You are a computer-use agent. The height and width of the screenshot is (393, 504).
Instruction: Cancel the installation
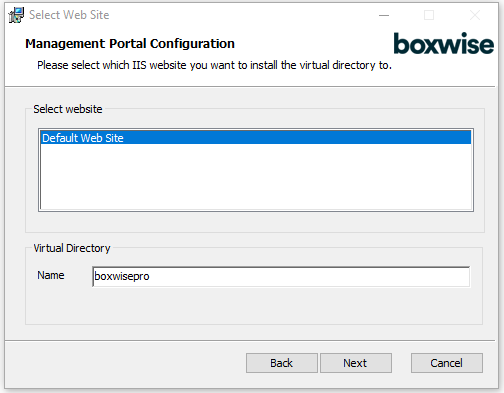tap(447, 363)
